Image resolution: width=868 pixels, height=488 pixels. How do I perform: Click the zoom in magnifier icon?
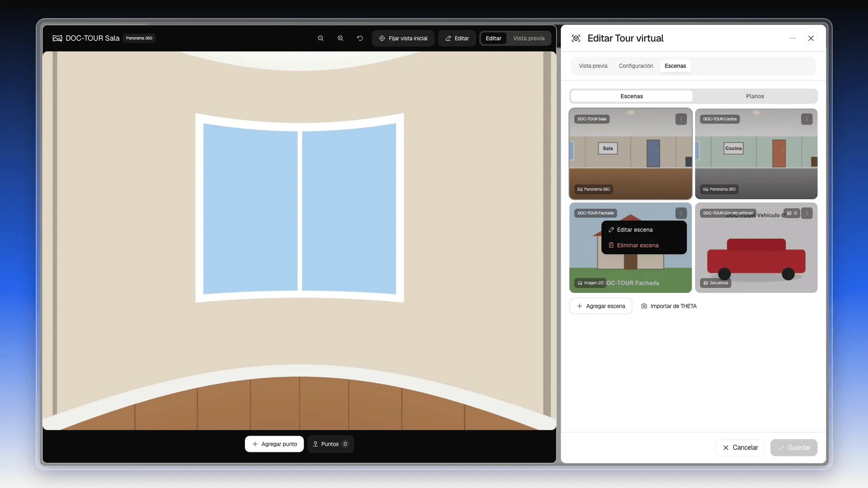(x=340, y=38)
